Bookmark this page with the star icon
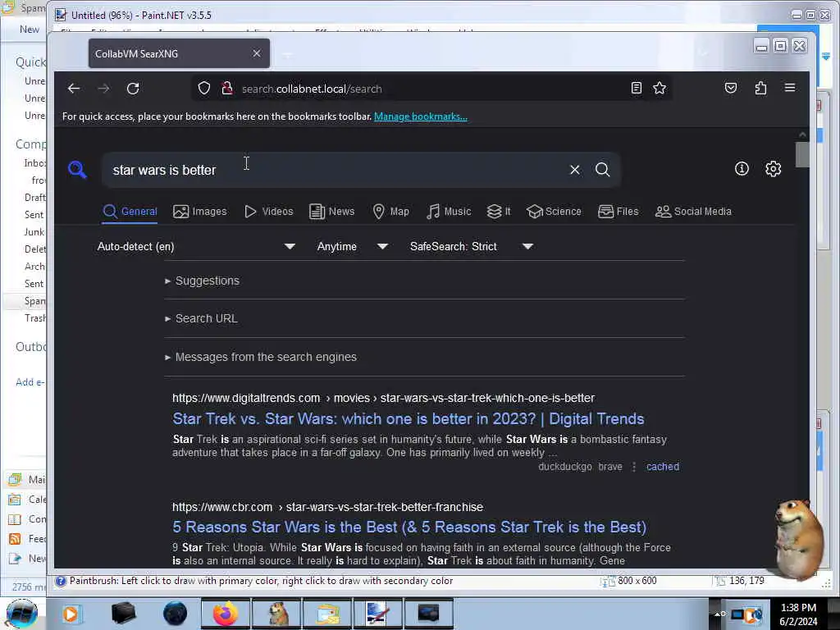Image resolution: width=840 pixels, height=630 pixels. (660, 88)
